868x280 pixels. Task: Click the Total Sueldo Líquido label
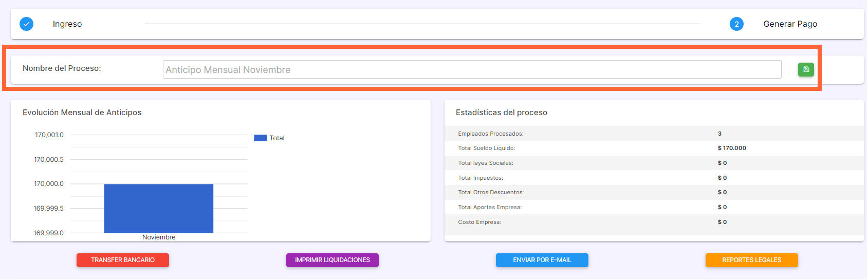[487, 148]
